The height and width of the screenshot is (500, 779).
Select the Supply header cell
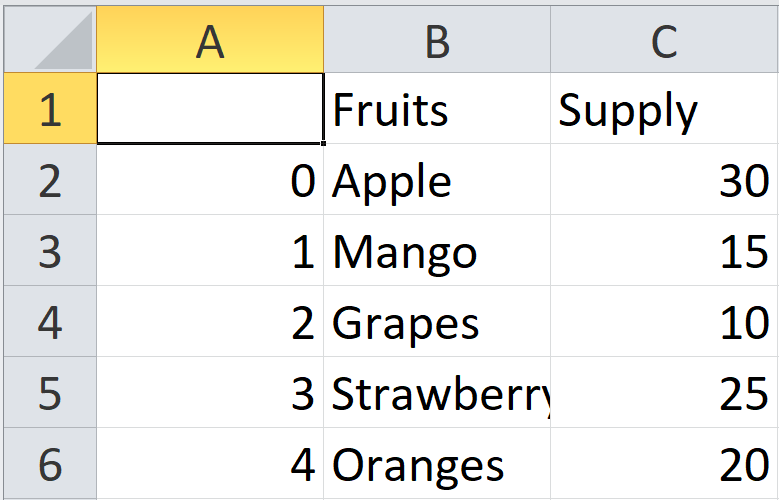[x=665, y=108]
